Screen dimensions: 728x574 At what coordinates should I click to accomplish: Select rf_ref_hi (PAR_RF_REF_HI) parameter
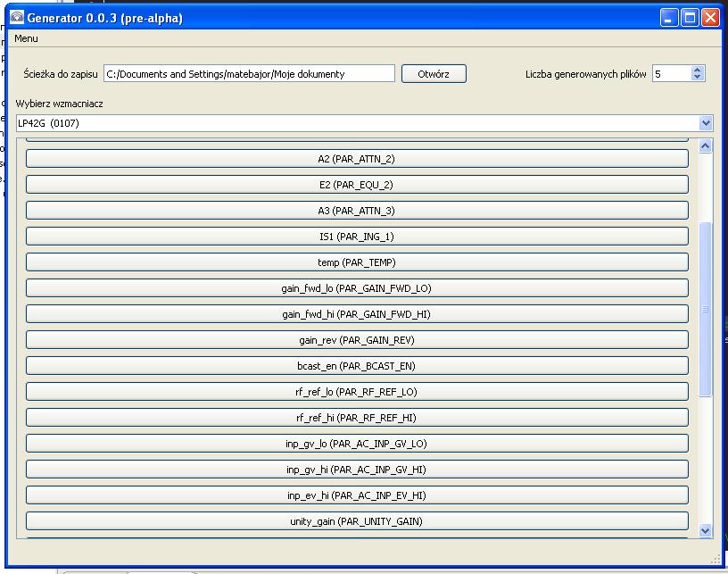pyautogui.click(x=357, y=418)
